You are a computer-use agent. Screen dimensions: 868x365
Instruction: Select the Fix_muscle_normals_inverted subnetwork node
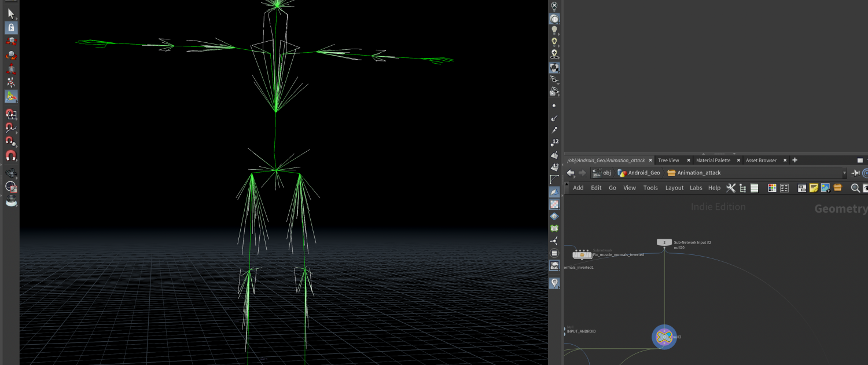582,255
